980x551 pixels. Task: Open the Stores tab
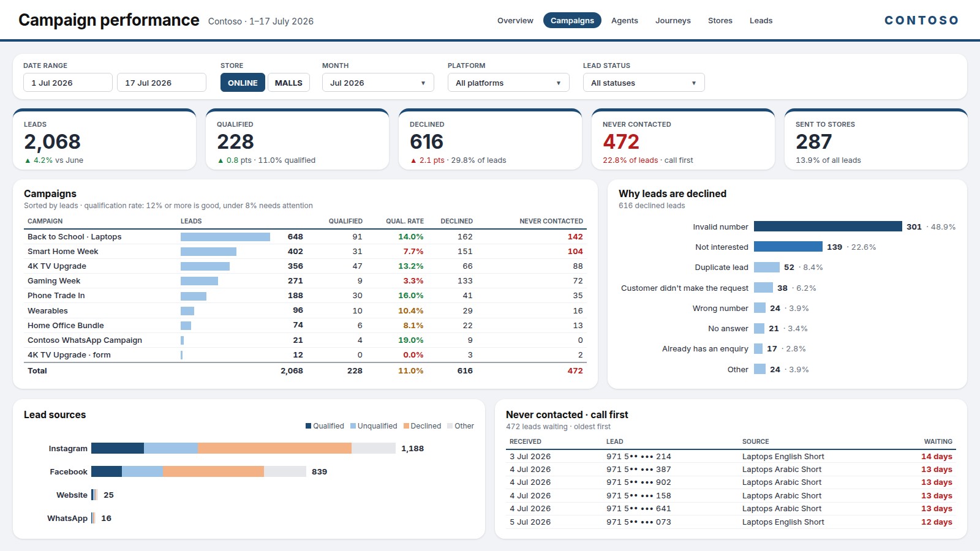[720, 20]
